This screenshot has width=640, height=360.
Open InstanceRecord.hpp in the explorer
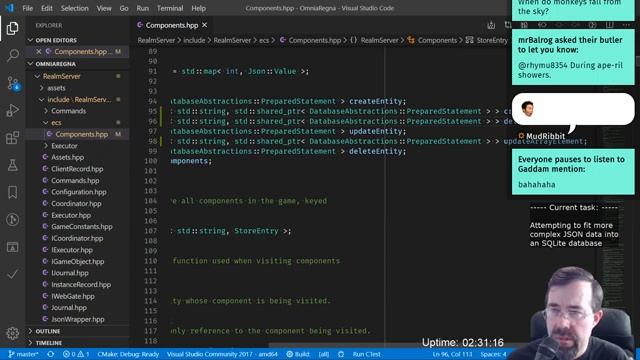81,284
